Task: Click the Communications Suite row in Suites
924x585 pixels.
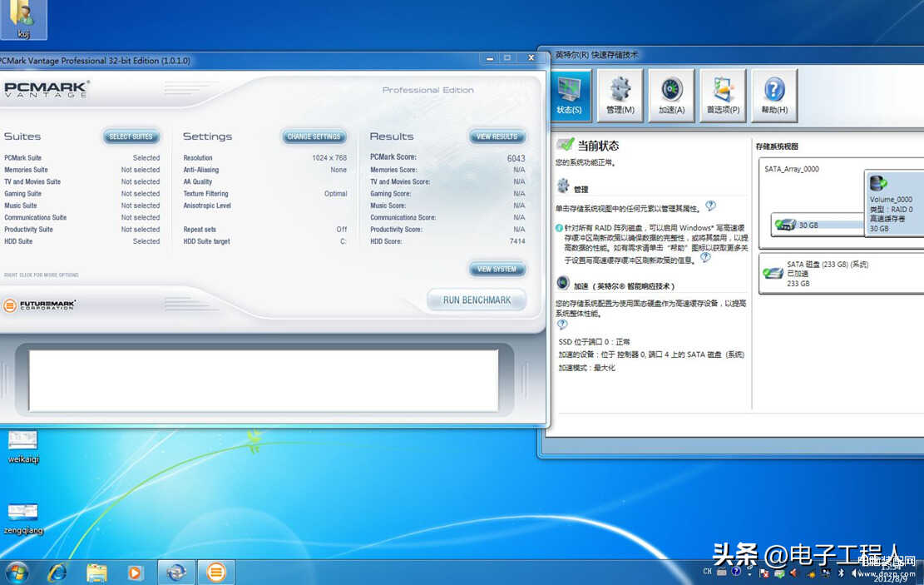Action: click(82, 217)
